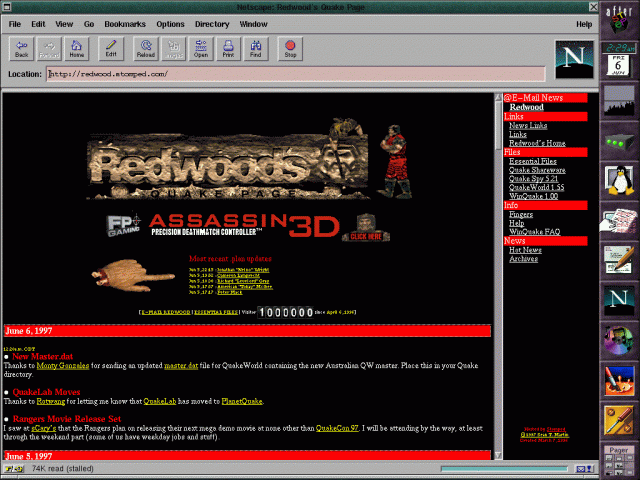This screenshot has width=640, height=480.
Task: Open the Options menu
Action: [x=170, y=22]
